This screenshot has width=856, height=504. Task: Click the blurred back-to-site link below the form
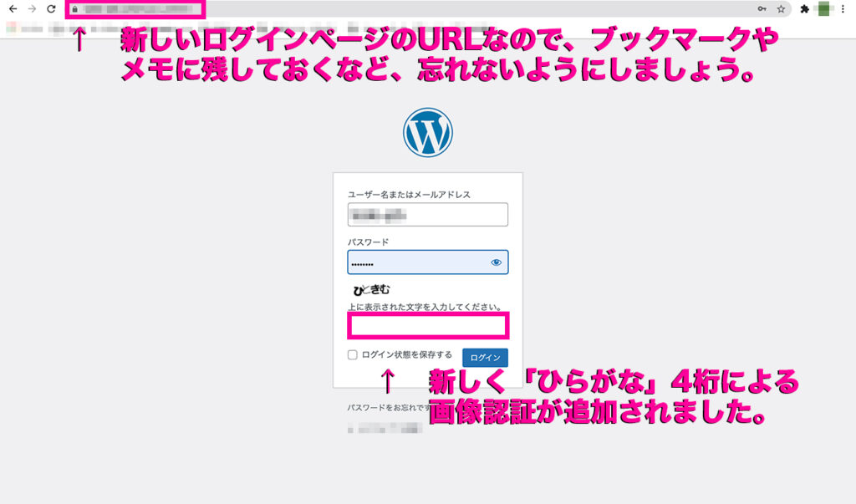click(385, 429)
